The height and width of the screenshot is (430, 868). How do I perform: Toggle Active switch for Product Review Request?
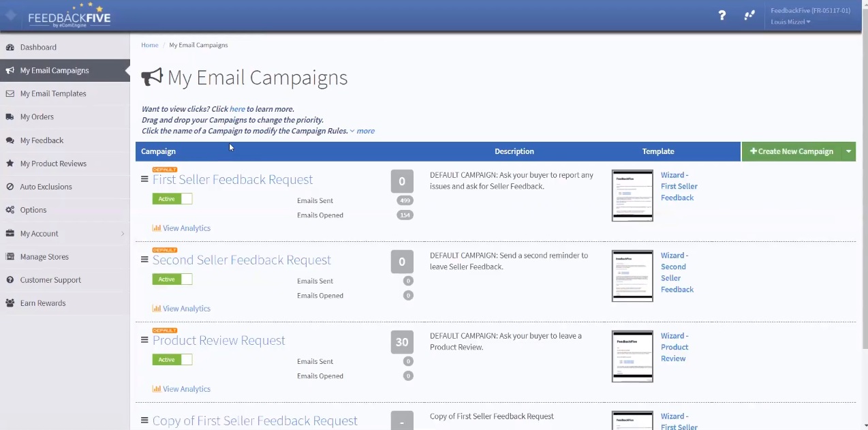[x=172, y=360]
